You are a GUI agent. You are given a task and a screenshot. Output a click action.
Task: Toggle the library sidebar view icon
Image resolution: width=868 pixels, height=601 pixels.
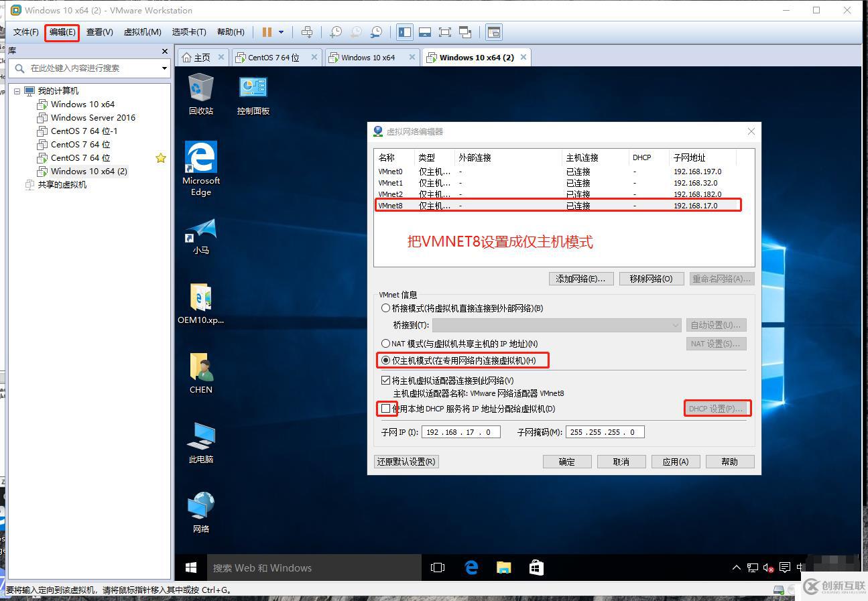point(405,32)
